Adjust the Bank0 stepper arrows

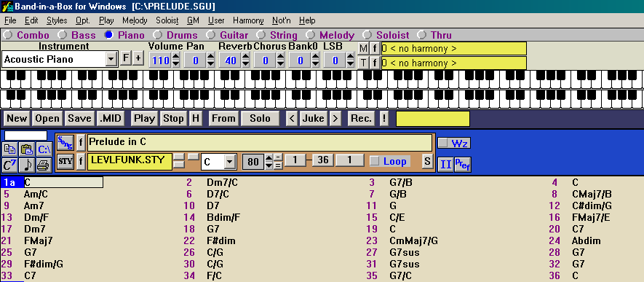pos(315,60)
